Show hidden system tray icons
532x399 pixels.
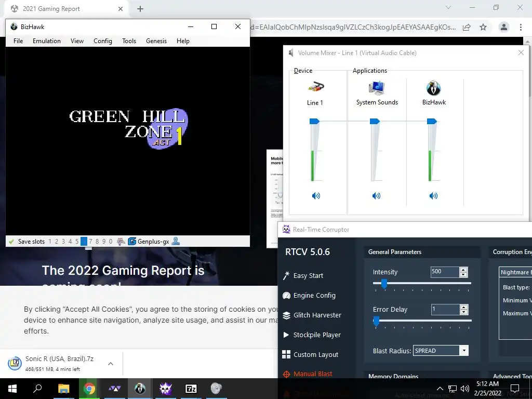pyautogui.click(x=440, y=389)
